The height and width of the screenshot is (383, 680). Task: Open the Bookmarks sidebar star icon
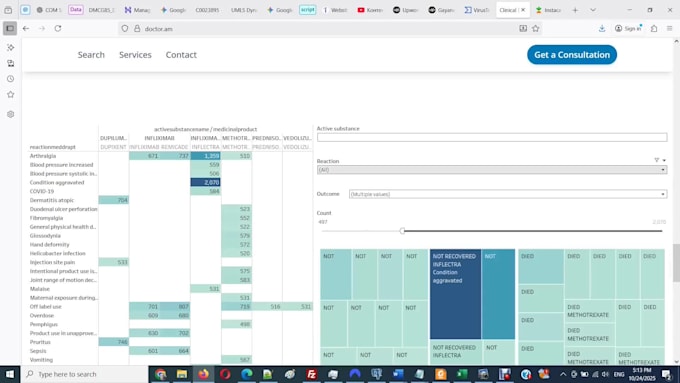pyautogui.click(x=10, y=95)
